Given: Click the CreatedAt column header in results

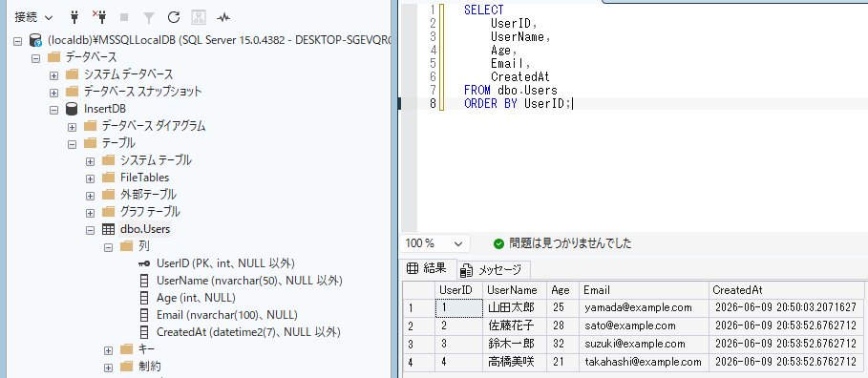Looking at the screenshot, I should point(786,290).
